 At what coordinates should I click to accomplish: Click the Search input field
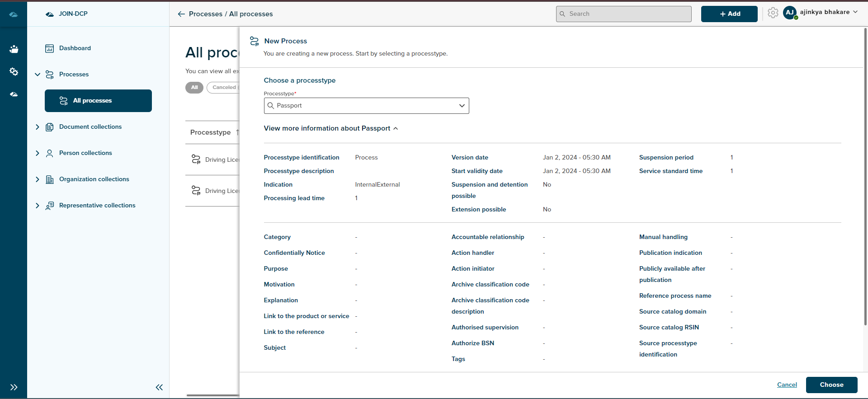(624, 14)
